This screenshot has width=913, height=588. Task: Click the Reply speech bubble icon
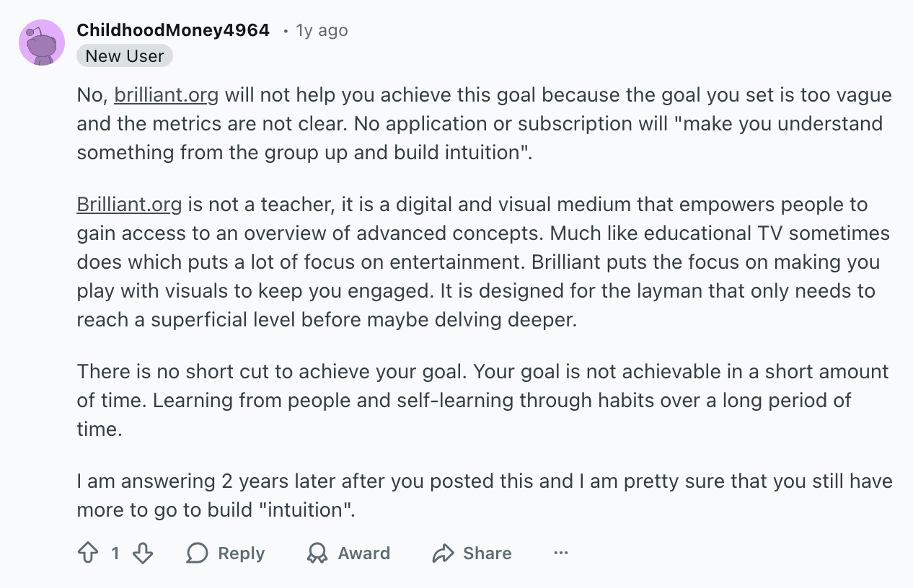(196, 553)
